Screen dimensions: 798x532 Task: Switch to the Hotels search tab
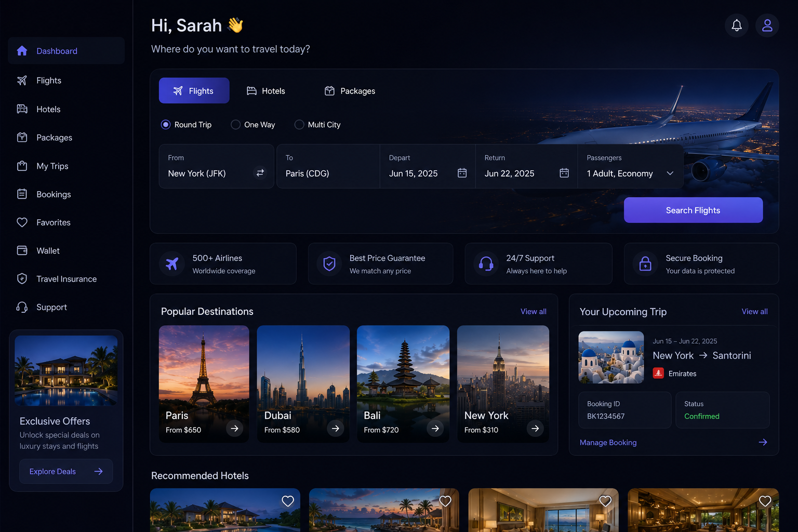click(x=266, y=91)
